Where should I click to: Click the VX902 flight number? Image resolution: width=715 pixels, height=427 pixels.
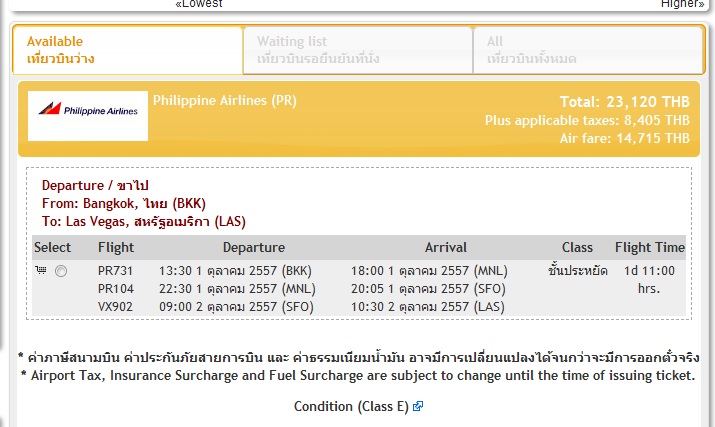(115, 307)
